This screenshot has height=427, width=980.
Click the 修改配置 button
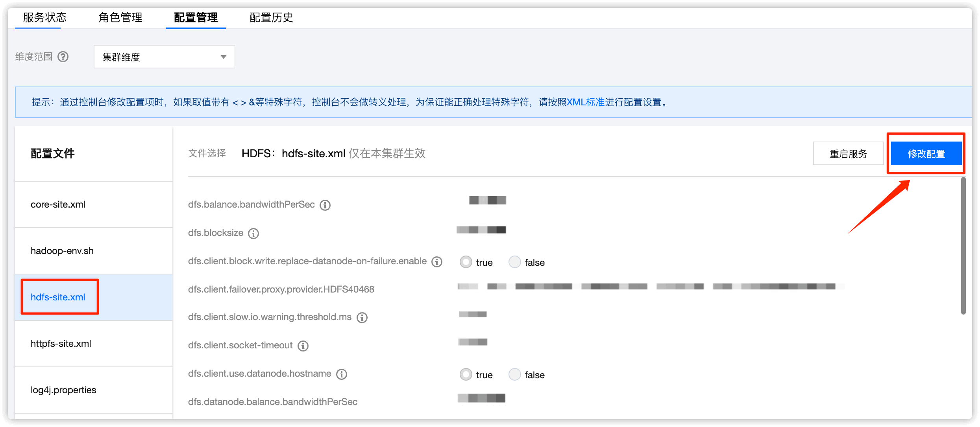coord(926,154)
